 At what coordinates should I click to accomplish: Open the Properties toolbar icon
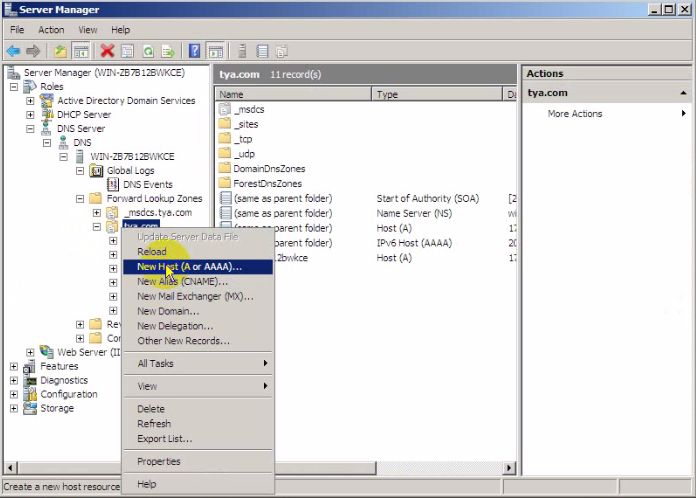pyautogui.click(x=127, y=51)
